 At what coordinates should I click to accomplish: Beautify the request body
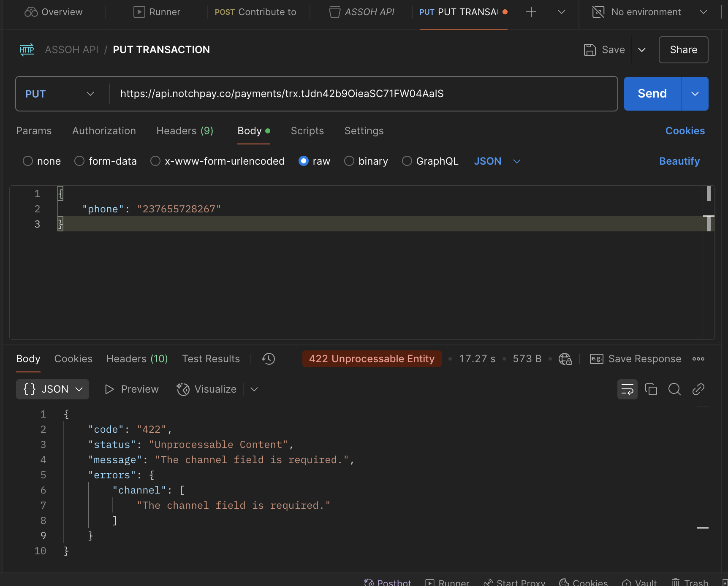[x=679, y=161]
